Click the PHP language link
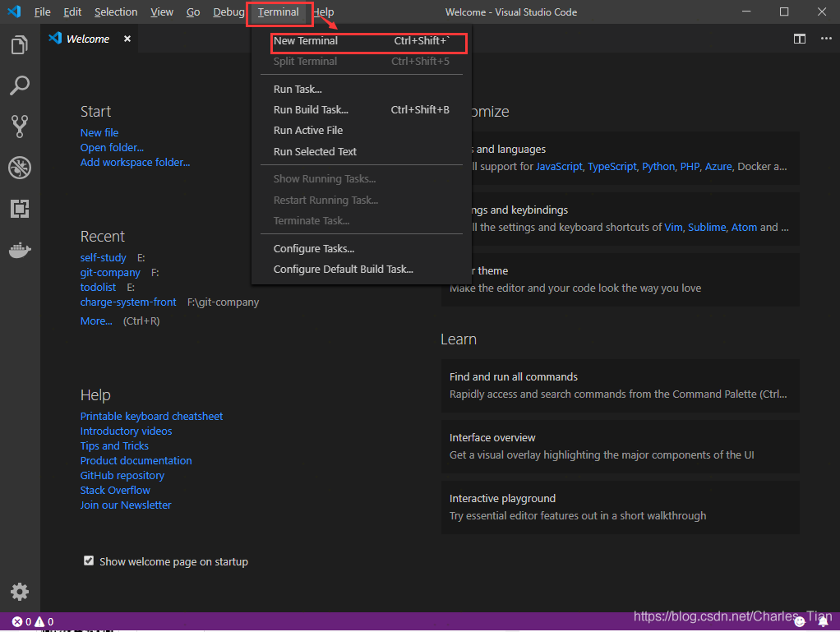Viewport: 840px width, 632px height. coord(690,167)
